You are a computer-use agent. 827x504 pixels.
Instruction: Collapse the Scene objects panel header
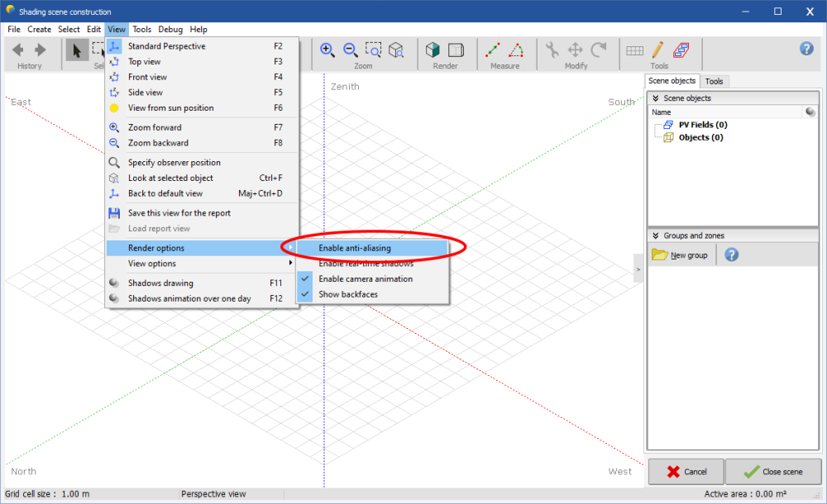pos(654,98)
